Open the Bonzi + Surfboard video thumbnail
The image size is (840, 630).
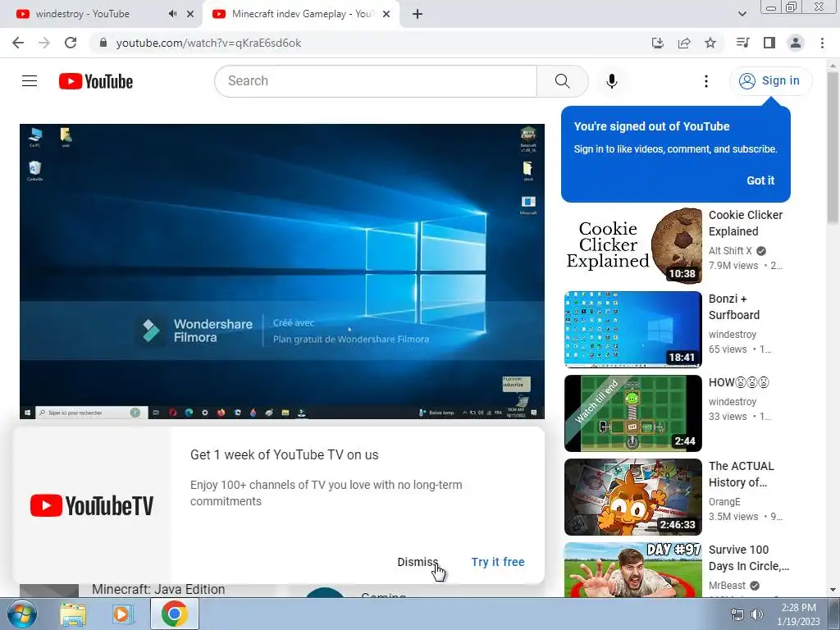(632, 330)
